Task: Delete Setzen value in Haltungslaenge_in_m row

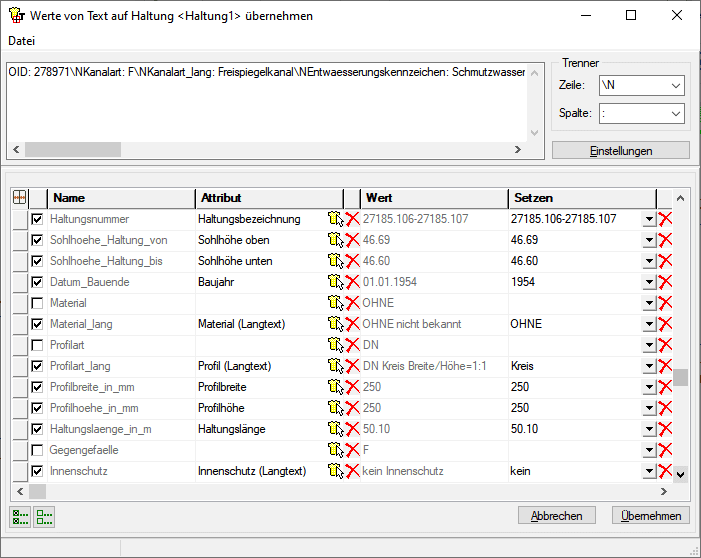Action: [666, 429]
